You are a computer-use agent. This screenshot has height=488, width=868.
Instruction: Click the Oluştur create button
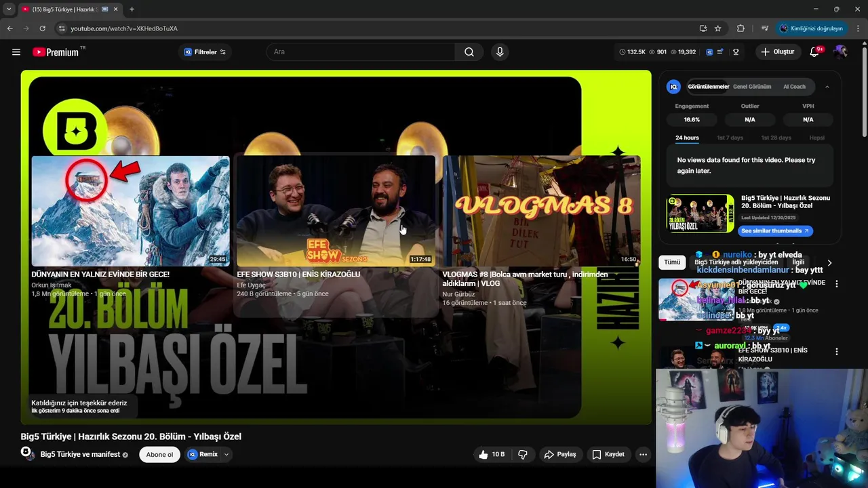(777, 52)
